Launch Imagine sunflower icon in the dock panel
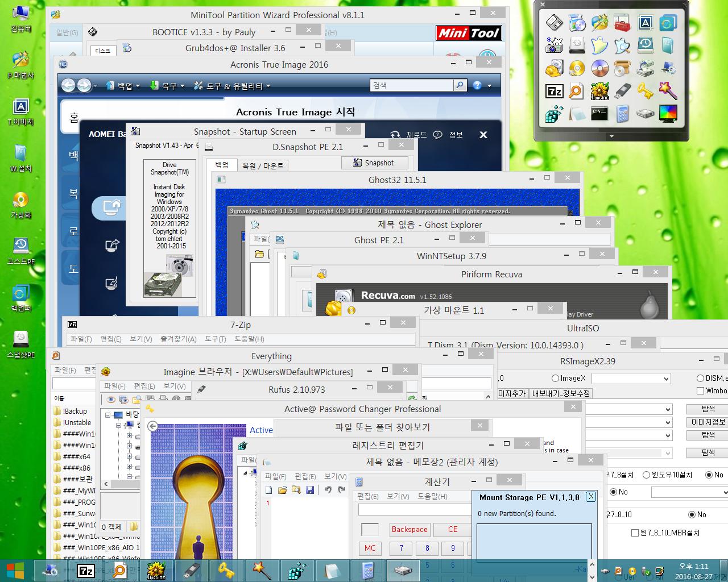This screenshot has height=582, width=728. pyautogui.click(x=599, y=91)
